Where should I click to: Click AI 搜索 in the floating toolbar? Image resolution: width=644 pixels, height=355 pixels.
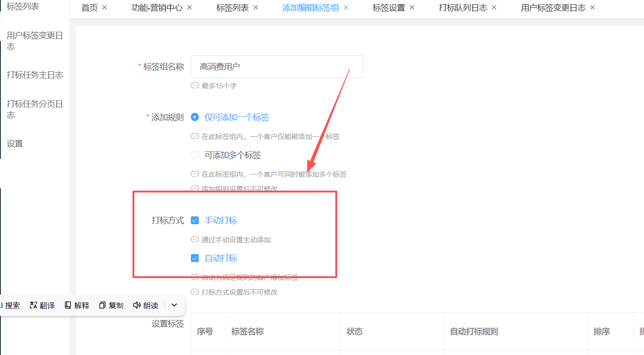tap(10, 305)
